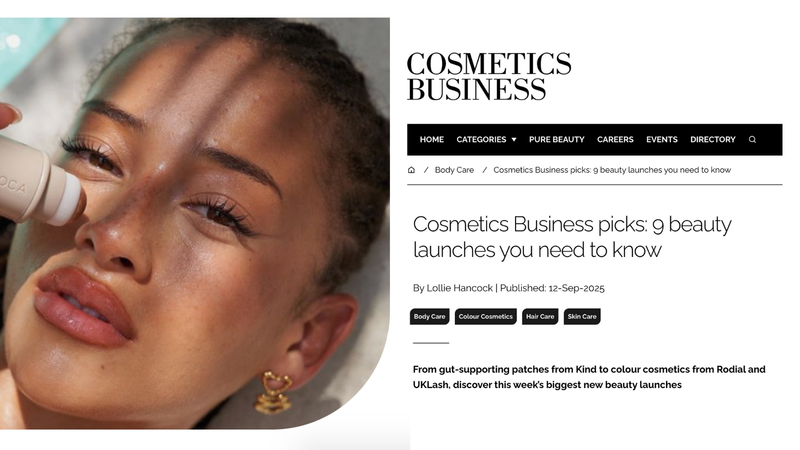Screen dimensions: 800x450
Task: Go to the Careers page
Action: pyautogui.click(x=615, y=139)
